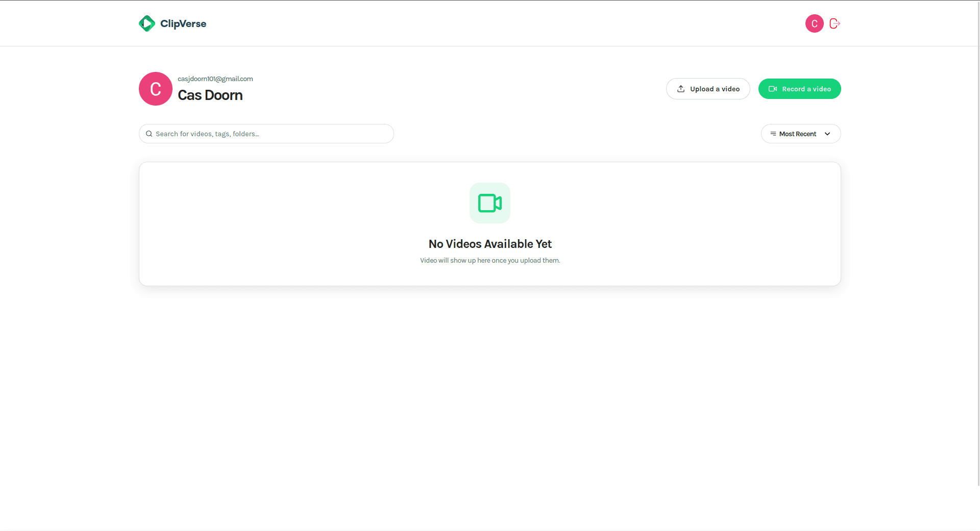
Task: Click the No Videos Available Yet heading
Action: click(490, 244)
